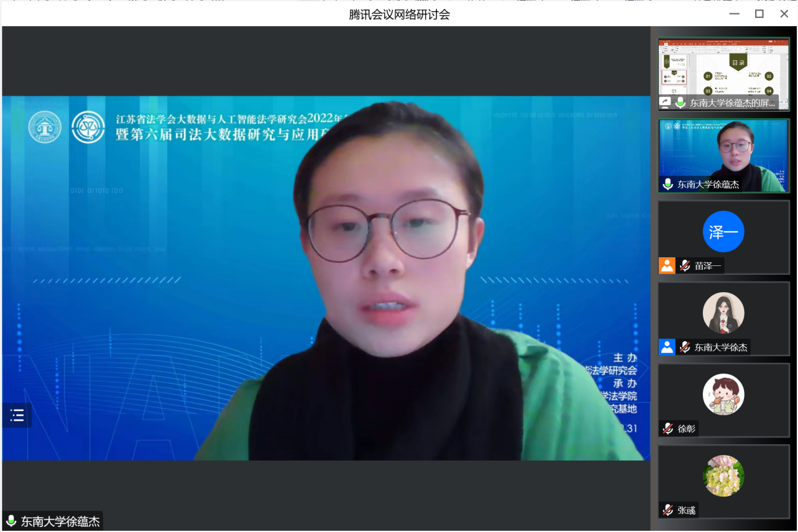Viewport: 798px width, 532px height.
Task: Click the screen share arrow icon
Action: (x=665, y=103)
